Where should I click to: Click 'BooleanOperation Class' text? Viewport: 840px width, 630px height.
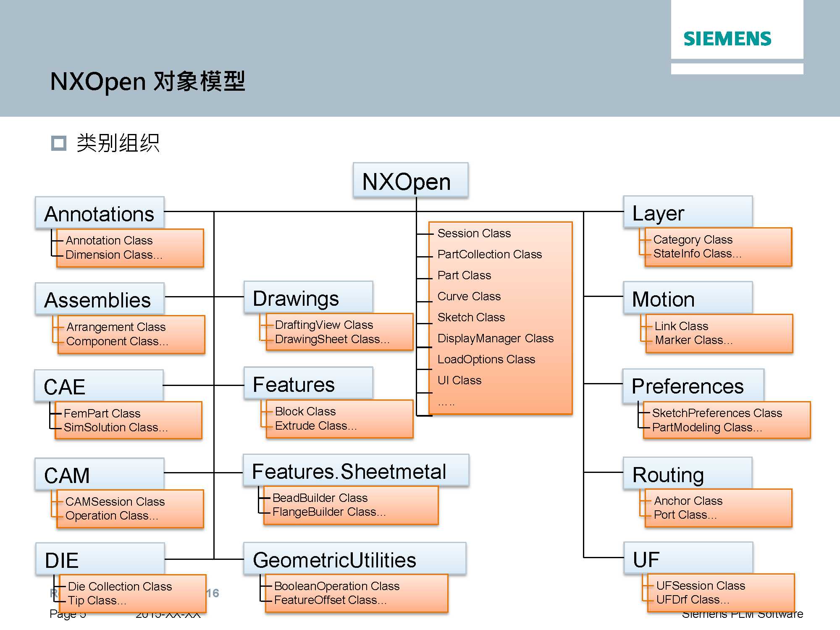(337, 586)
